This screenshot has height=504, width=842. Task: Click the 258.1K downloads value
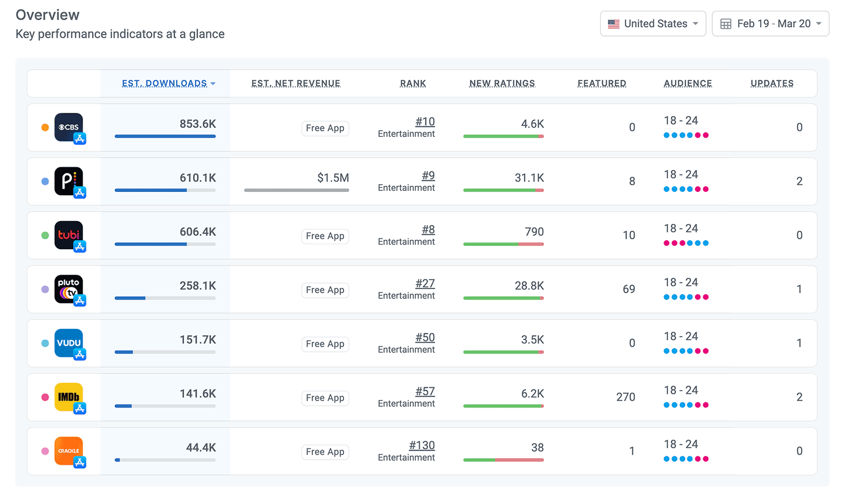(198, 286)
